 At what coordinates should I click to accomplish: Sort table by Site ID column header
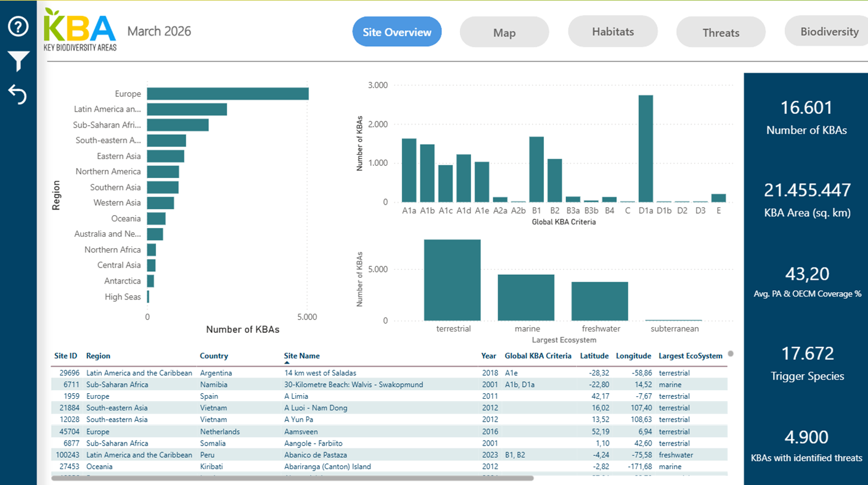[65, 356]
